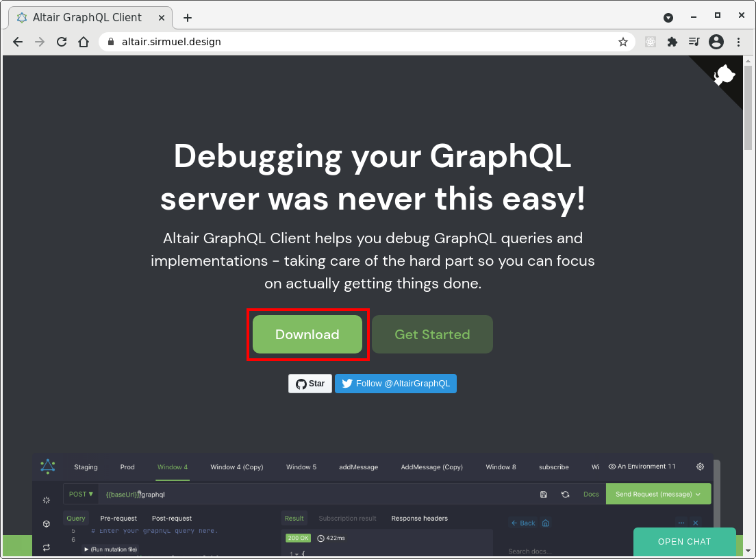756x559 pixels.
Task: Switch to the Subscription result tab
Action: click(x=347, y=519)
